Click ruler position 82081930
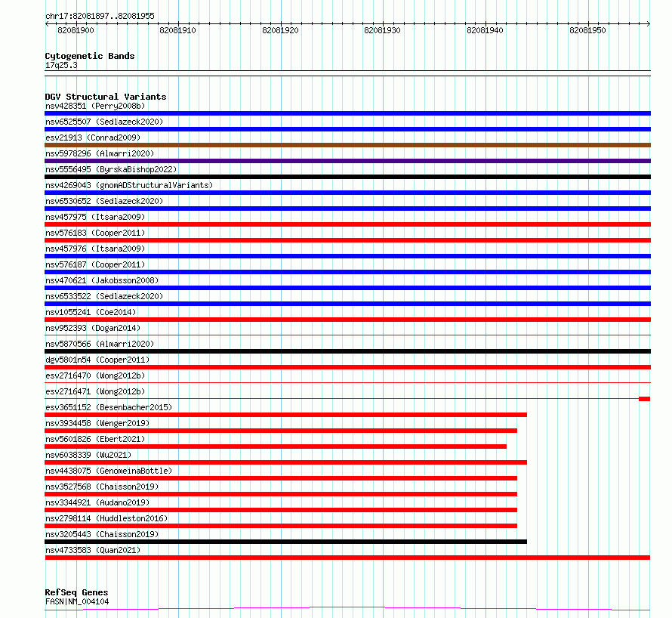Screen dimensions: 672x618 (382, 30)
